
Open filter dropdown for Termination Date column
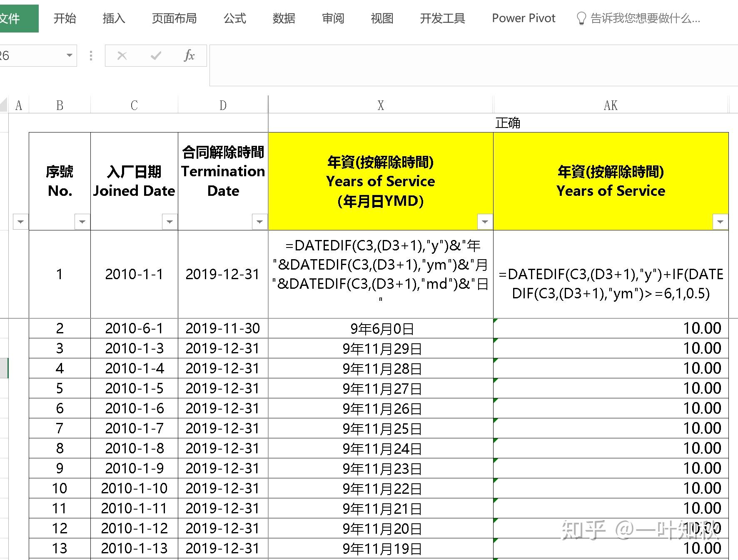point(259,222)
